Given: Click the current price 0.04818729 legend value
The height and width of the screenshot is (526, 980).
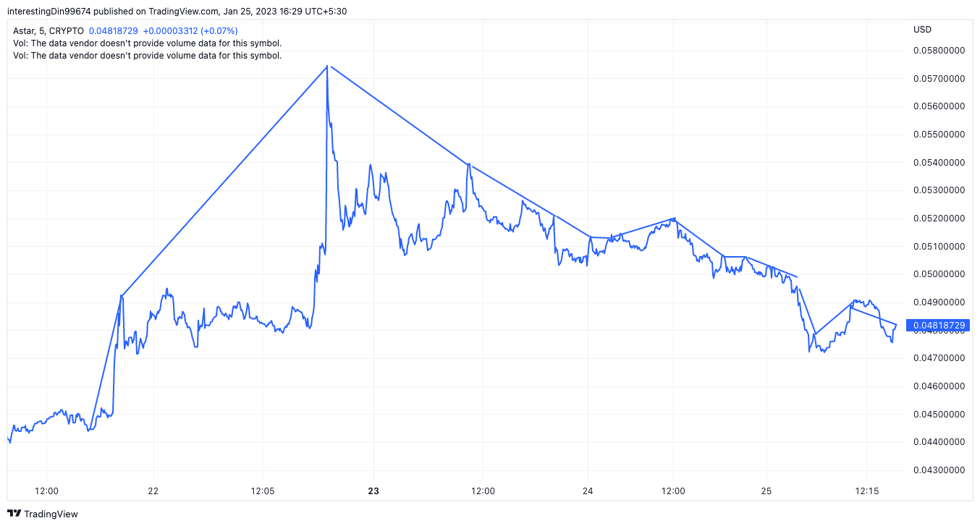Looking at the screenshot, I should [113, 31].
